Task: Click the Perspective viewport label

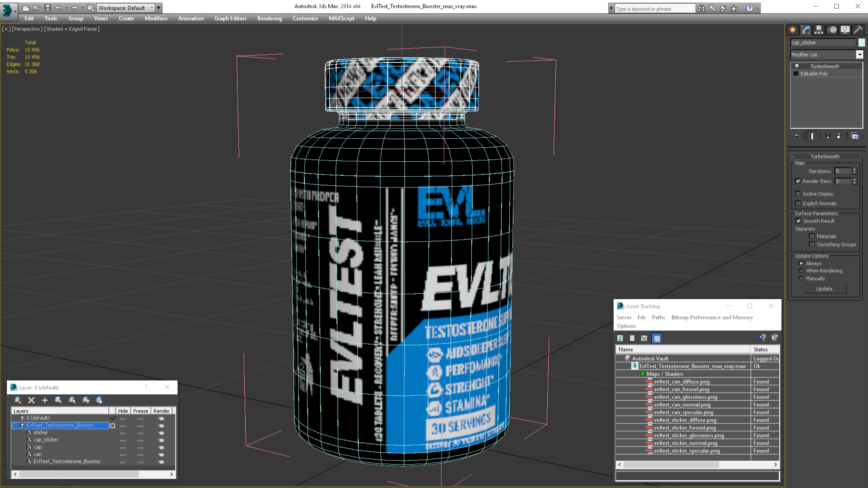Action: click(x=27, y=29)
